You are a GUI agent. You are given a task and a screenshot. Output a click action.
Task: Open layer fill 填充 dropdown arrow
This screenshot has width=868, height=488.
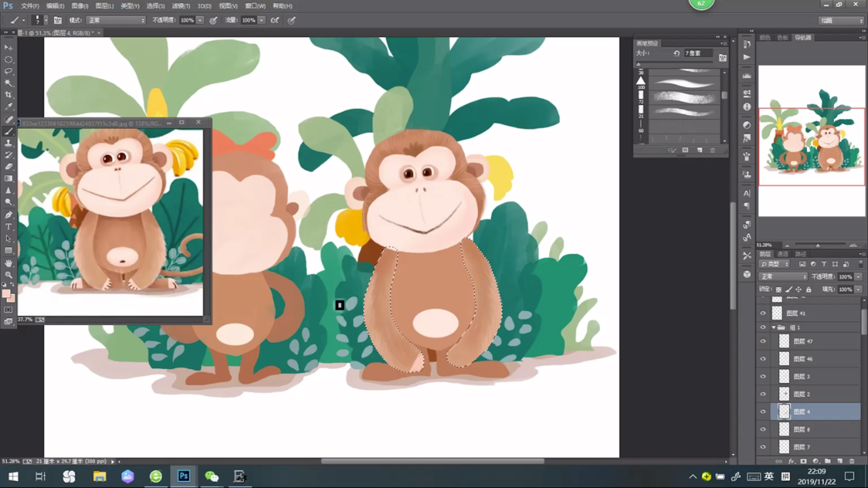coord(858,289)
